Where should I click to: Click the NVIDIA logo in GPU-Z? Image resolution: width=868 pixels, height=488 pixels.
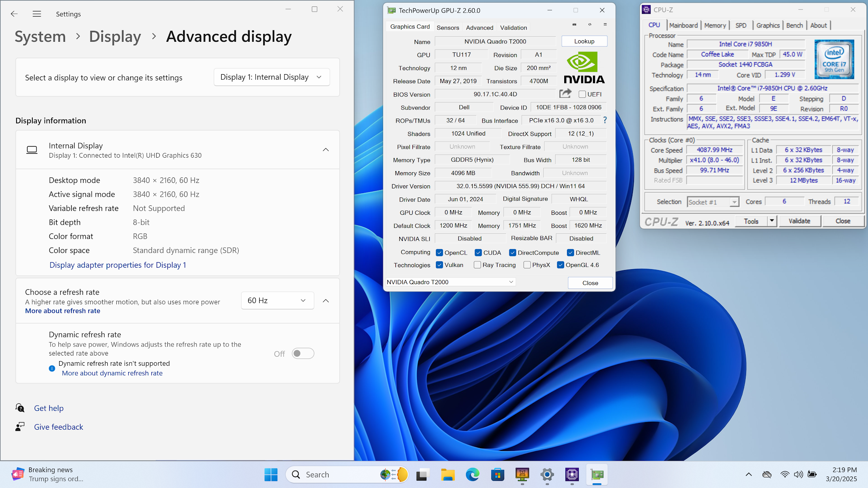[x=584, y=68]
